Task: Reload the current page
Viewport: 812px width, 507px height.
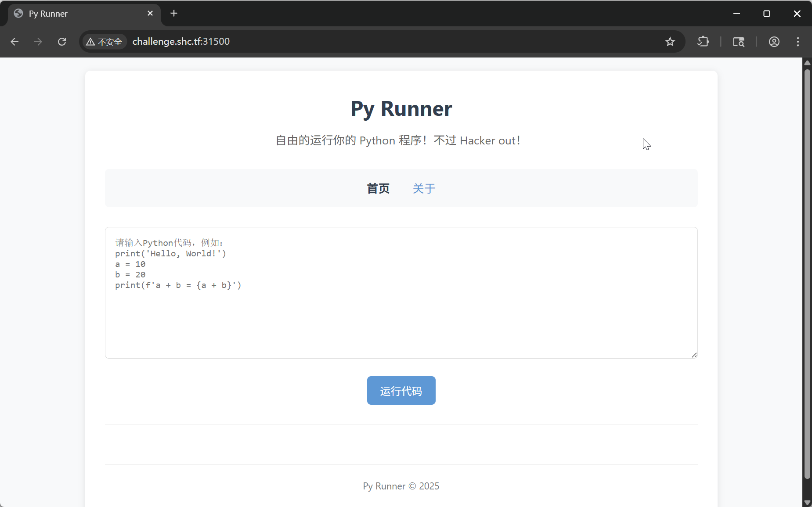Action: (62, 42)
